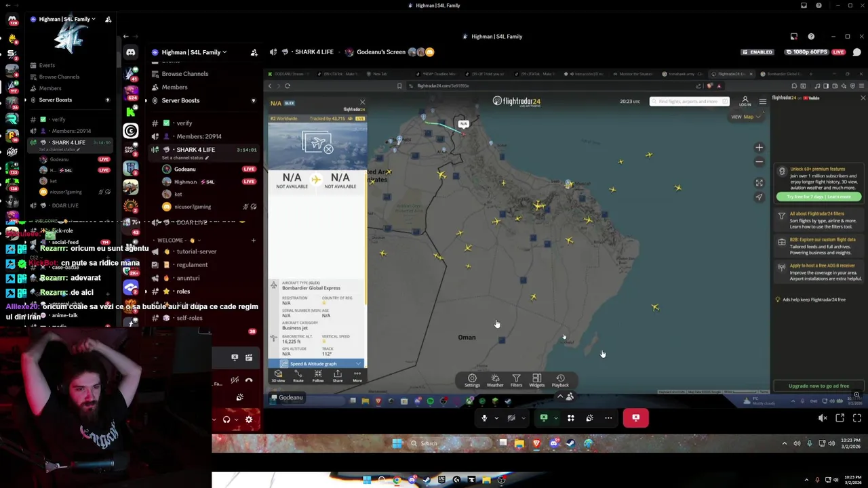Viewport: 868px width, 488px height.
Task: Toggle microphone mute in call controls
Action: click(484, 418)
